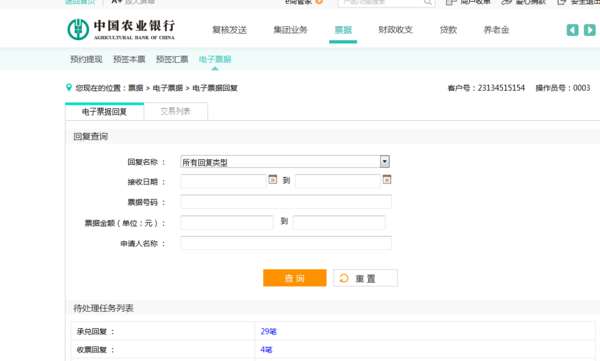Select 电子票据 submenu
The width and height of the screenshot is (600, 361).
click(215, 59)
